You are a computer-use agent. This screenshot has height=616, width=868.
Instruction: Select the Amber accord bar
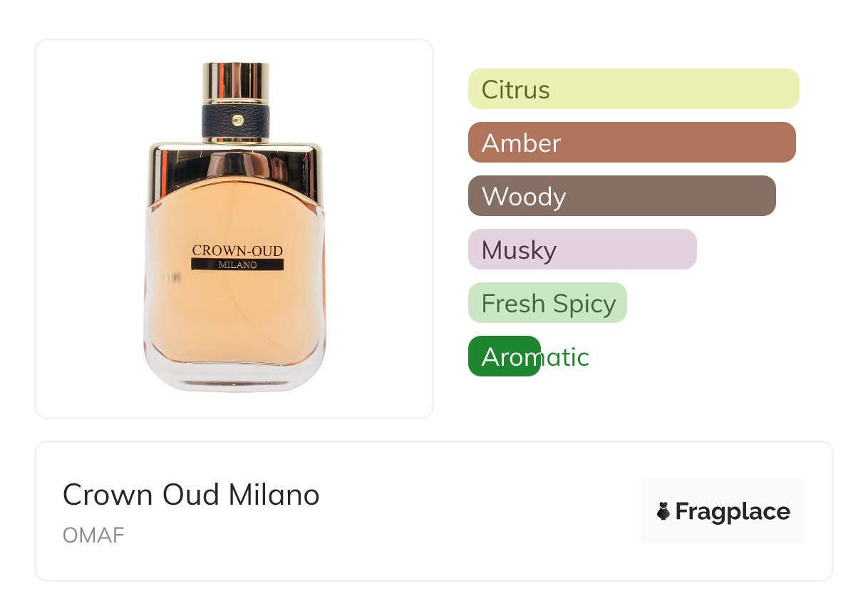tap(631, 143)
